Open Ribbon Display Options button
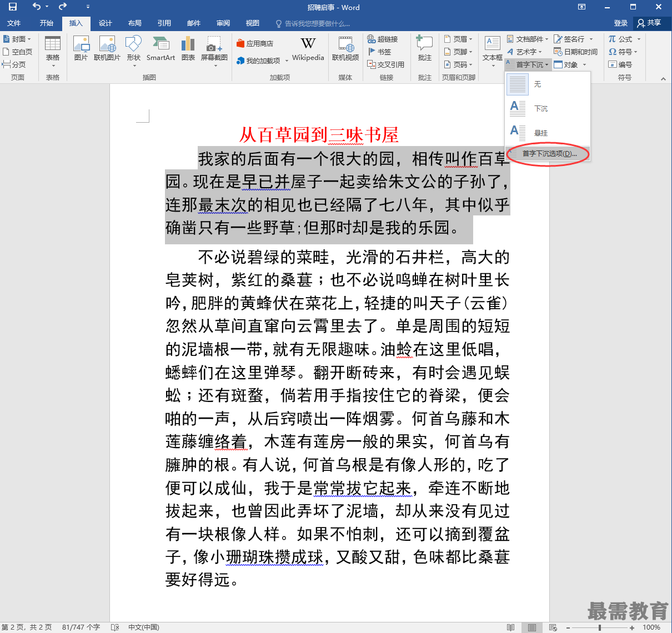 581,7
